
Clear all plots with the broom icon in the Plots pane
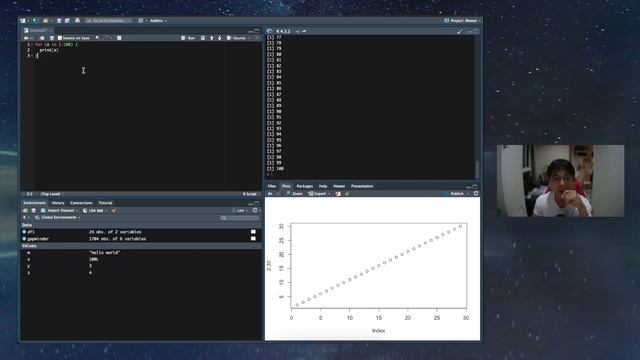[x=347, y=193]
